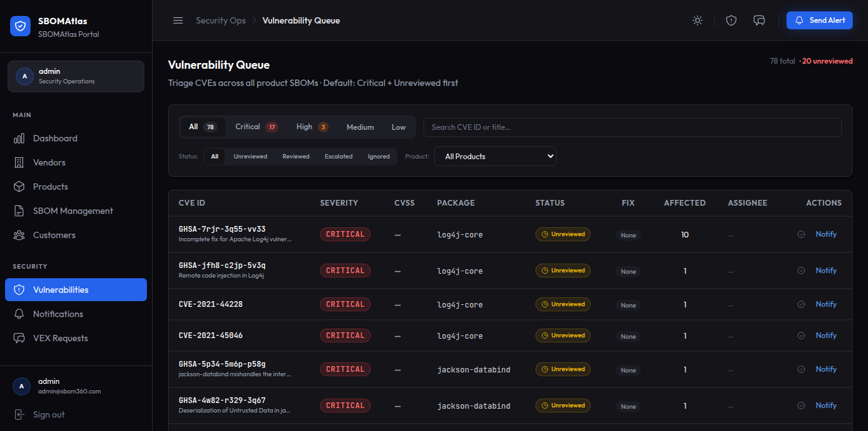The width and height of the screenshot is (868, 431).
Task: Click the CRITICAL badge for CVE-2021-44228
Action: pos(345,304)
